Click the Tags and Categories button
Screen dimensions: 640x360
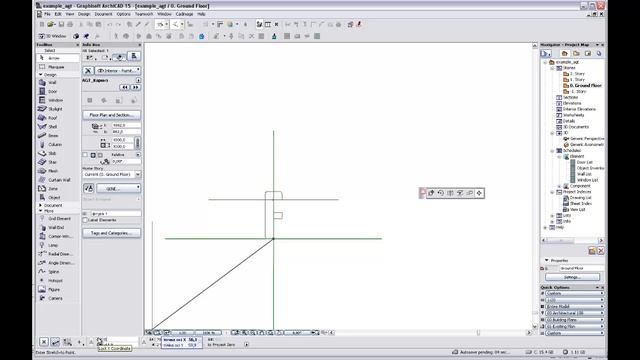pyautogui.click(x=111, y=233)
